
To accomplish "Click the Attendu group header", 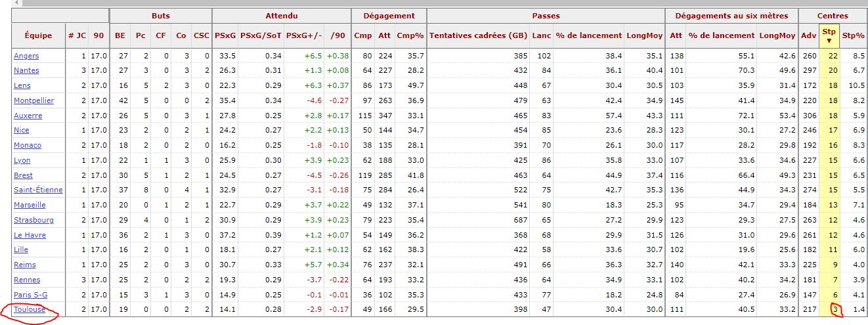I will click(282, 15).
